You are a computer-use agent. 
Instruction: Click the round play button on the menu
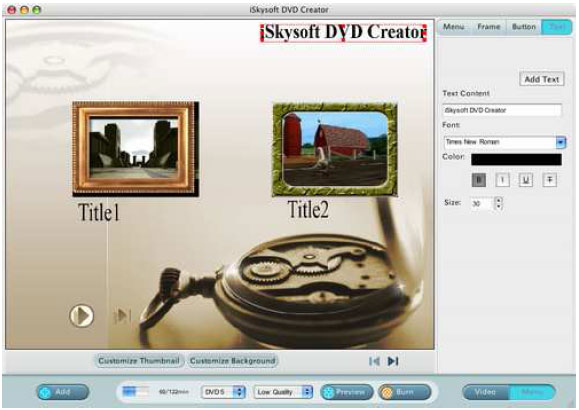tap(82, 316)
